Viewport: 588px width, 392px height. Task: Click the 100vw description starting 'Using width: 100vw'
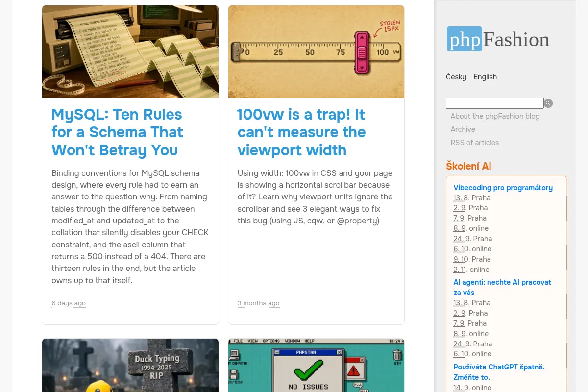click(315, 197)
